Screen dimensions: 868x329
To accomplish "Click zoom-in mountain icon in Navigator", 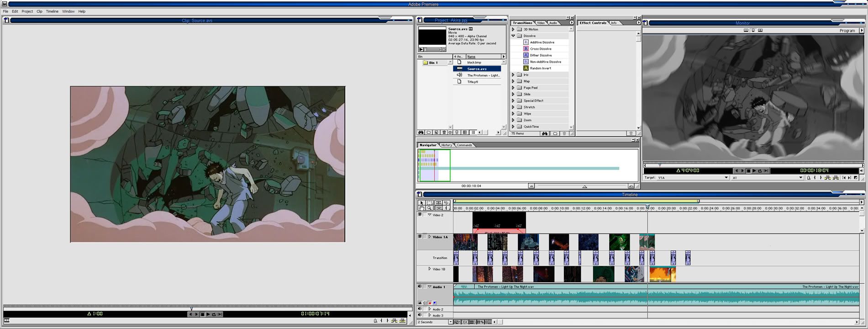I will pyautogui.click(x=631, y=186).
